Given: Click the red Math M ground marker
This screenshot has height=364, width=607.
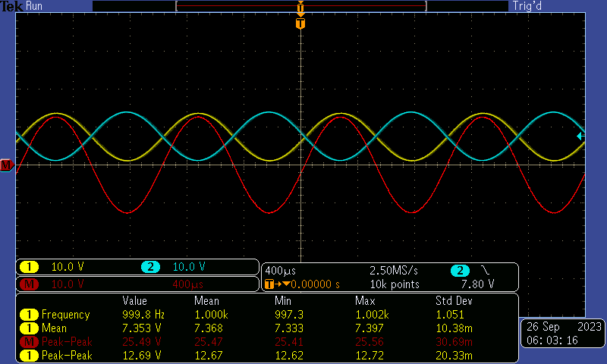Looking at the screenshot, I should [x=7, y=165].
